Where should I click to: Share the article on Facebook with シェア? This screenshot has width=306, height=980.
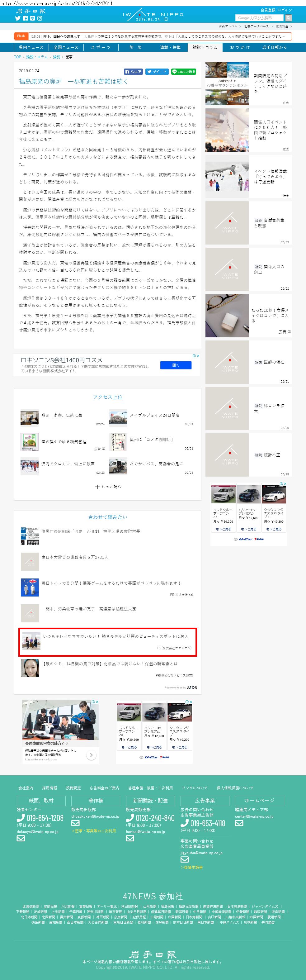click(x=134, y=72)
